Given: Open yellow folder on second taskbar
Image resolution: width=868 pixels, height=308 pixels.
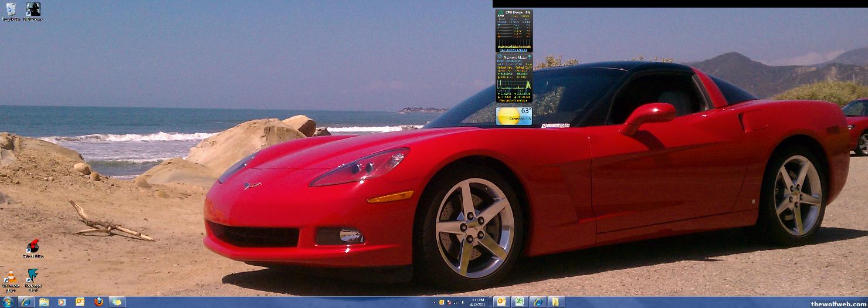Looking at the screenshot, I should pos(555,302).
